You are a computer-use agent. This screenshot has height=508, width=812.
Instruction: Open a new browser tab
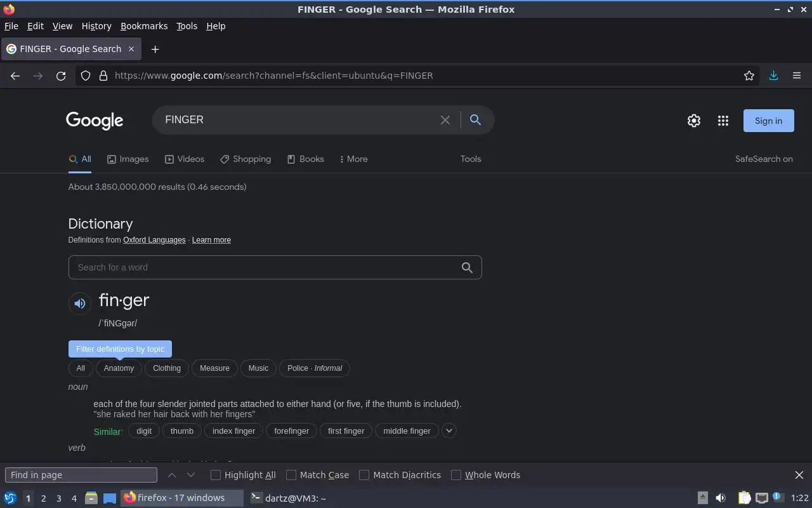coord(155,49)
